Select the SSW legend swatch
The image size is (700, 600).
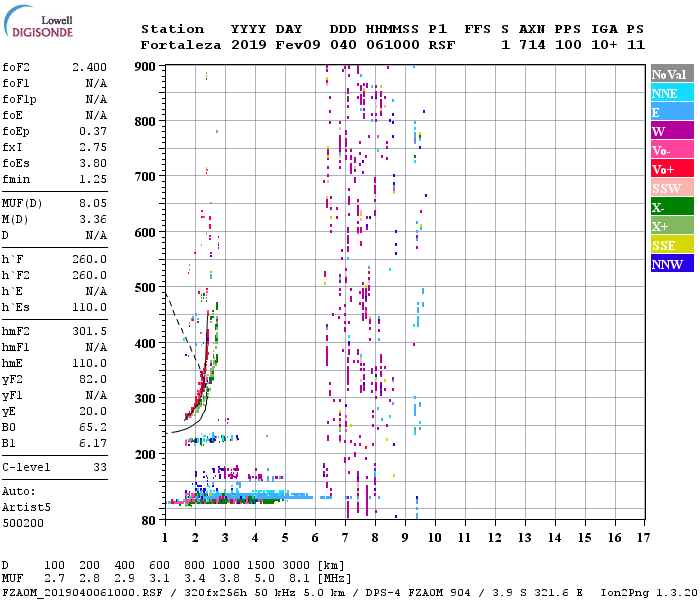pos(672,188)
